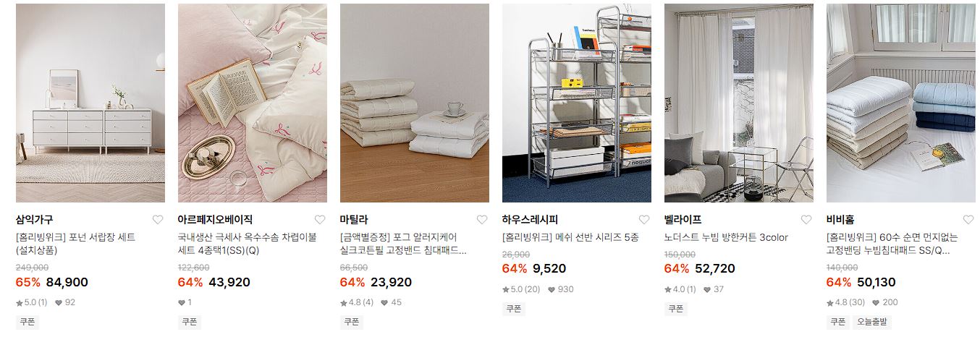Image resolution: width=980 pixels, height=337 pixels.
Task: Open 노더스트 누빔 방한커튼 3color link
Action: (x=726, y=237)
